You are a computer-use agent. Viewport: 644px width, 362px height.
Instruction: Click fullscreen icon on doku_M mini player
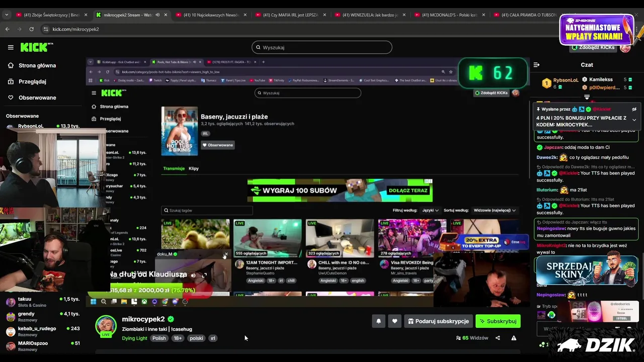coord(204,276)
